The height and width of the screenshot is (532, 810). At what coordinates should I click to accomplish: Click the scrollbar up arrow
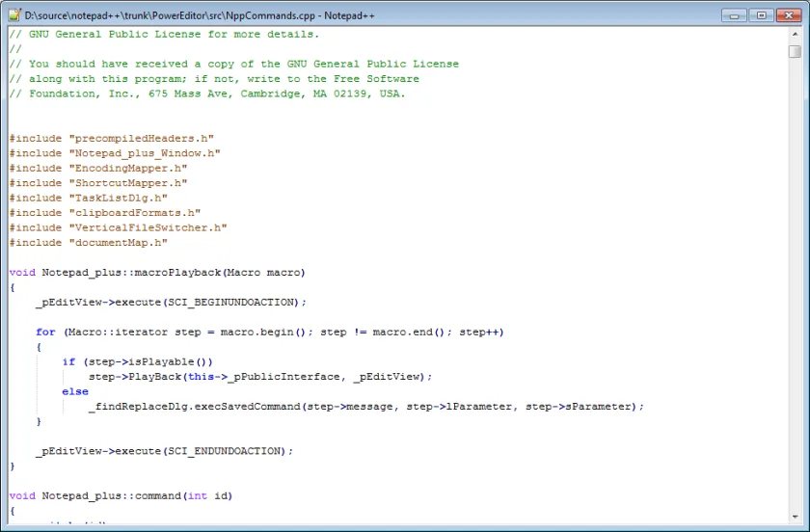795,34
